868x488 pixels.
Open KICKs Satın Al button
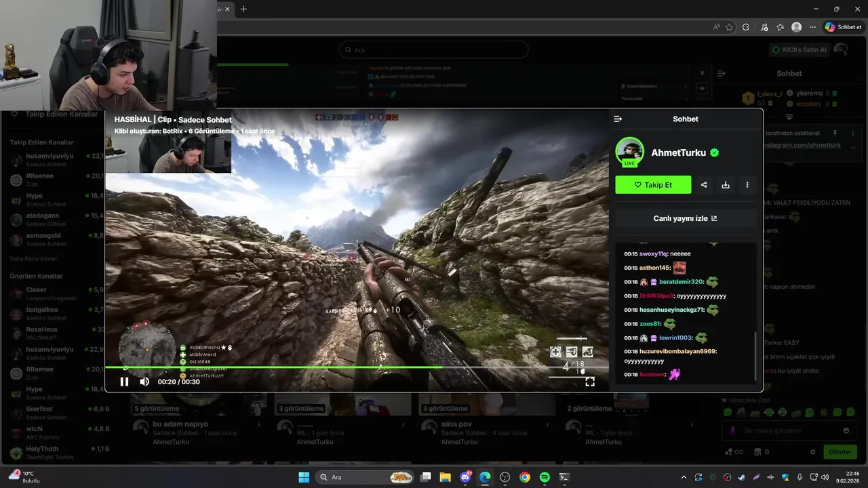point(800,49)
